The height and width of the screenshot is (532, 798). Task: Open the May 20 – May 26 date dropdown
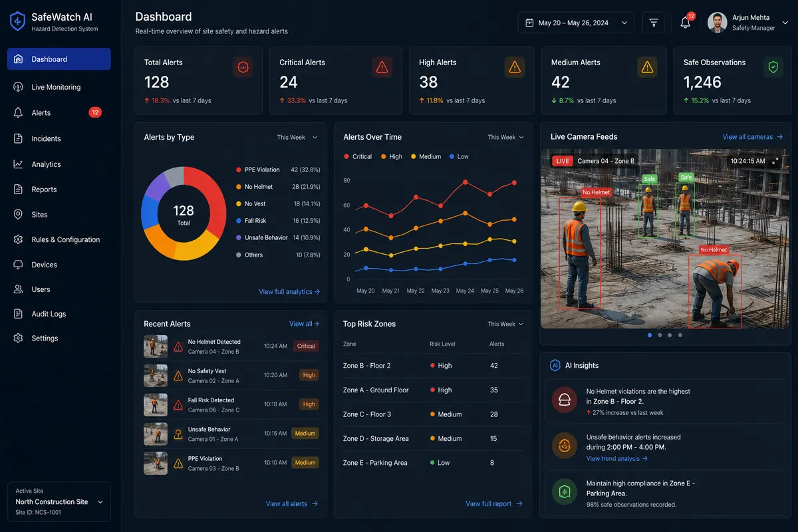pos(576,23)
